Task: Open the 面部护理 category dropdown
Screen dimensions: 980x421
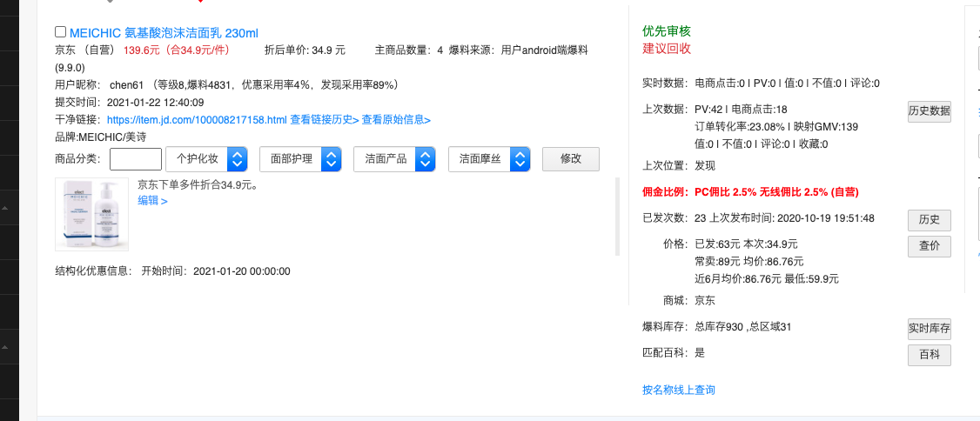Action: click(300, 159)
